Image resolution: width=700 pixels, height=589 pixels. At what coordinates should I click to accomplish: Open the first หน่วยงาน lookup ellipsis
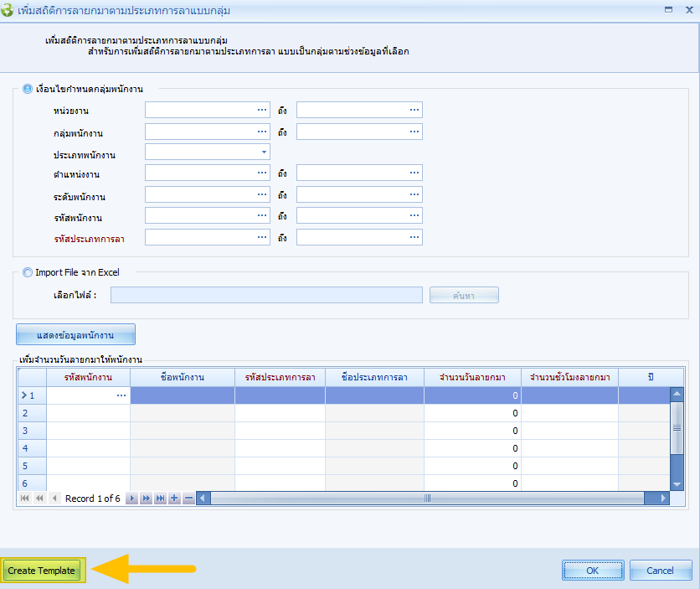[x=262, y=110]
